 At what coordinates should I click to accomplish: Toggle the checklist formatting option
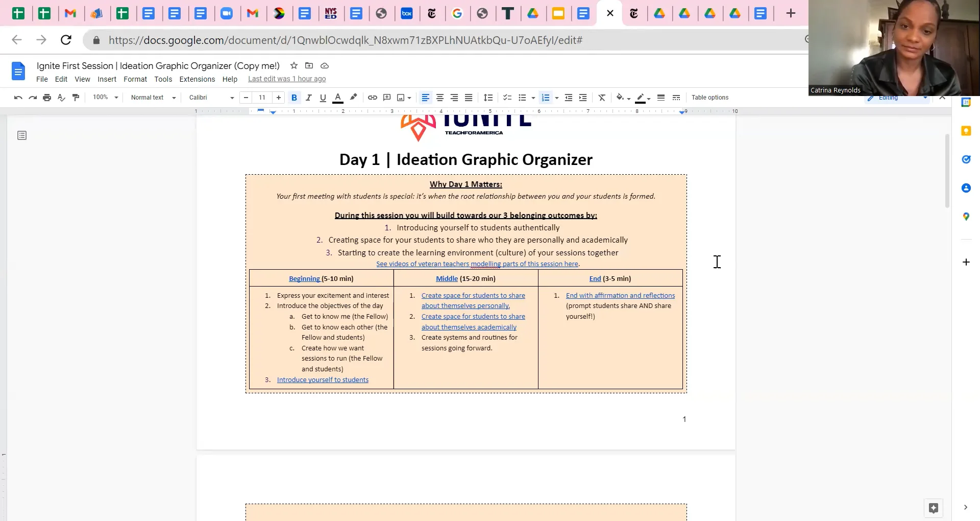(507, 98)
